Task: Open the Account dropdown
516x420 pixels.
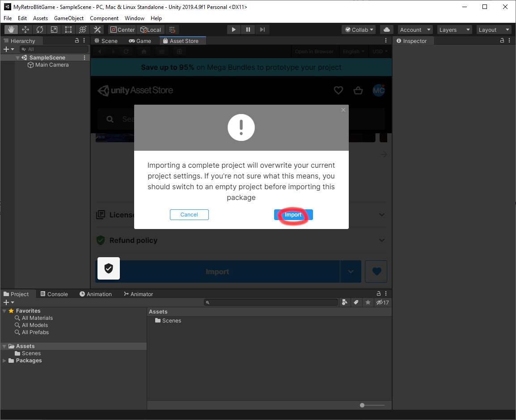Action: tap(415, 30)
